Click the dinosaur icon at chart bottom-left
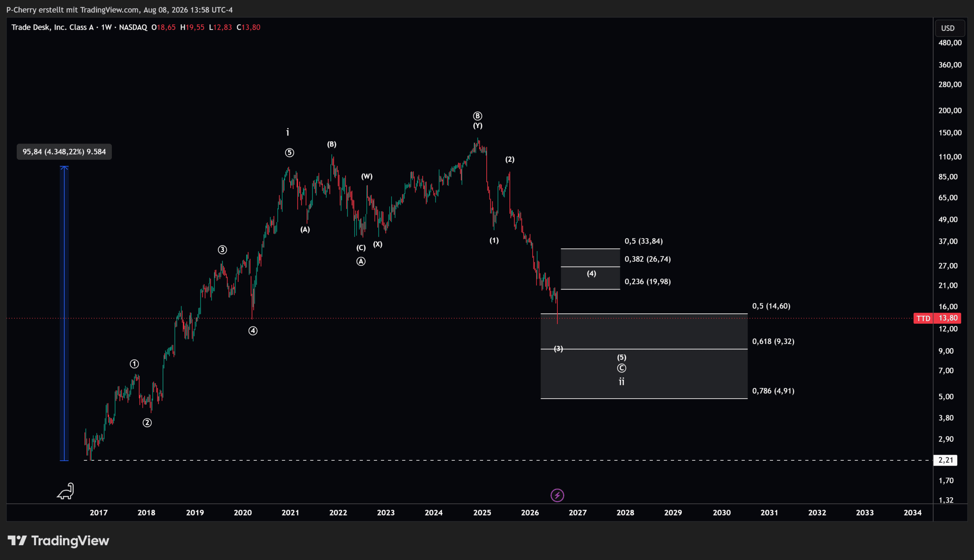This screenshot has width=974, height=560. coord(65,491)
